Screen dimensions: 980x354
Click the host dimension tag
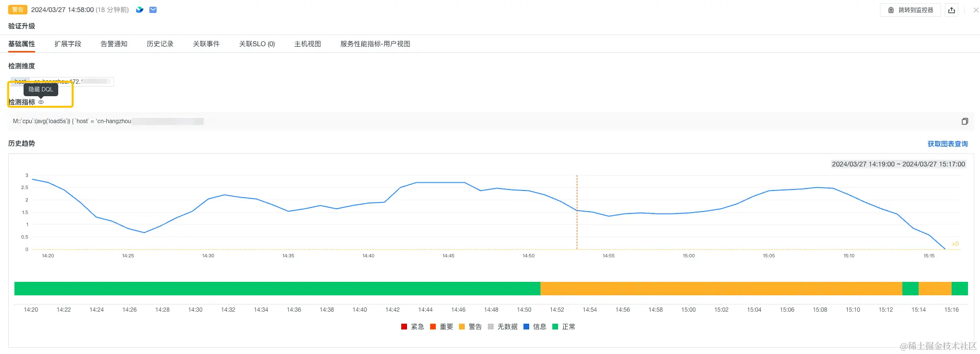point(62,81)
